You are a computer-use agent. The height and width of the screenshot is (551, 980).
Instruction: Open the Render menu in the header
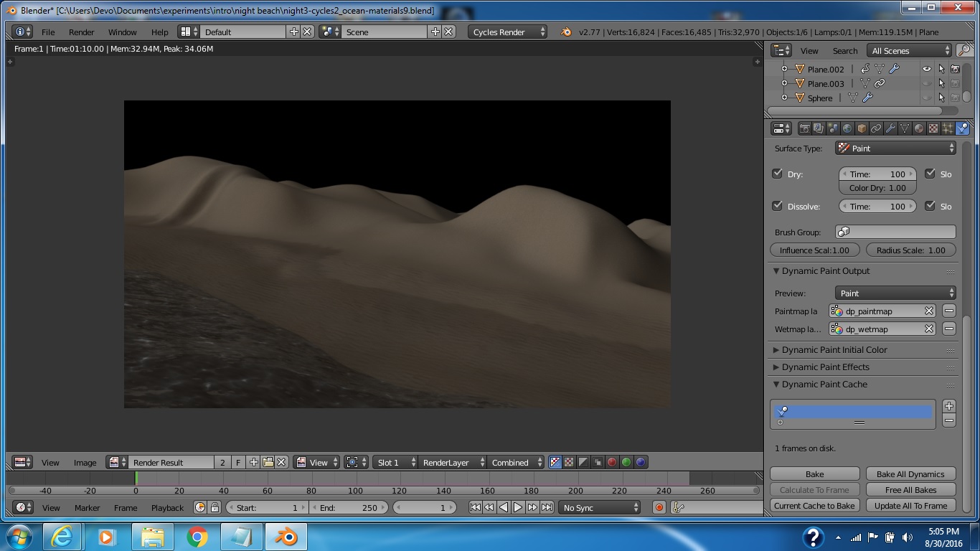point(81,32)
